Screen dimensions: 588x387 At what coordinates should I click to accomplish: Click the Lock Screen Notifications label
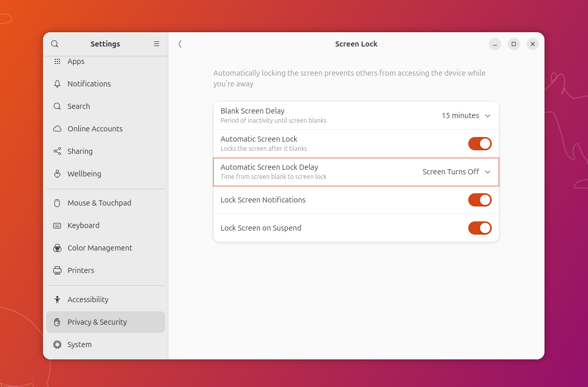tap(263, 200)
